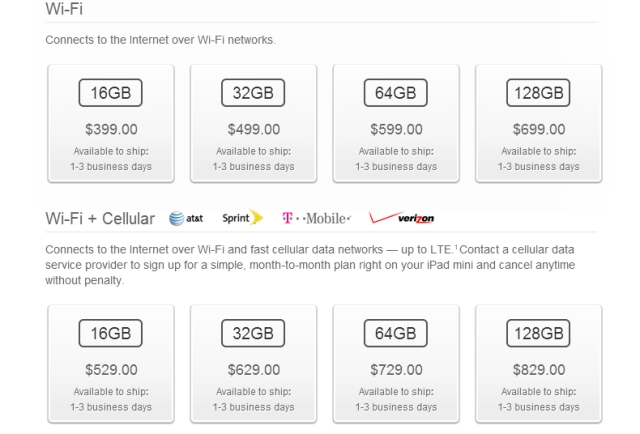Click the Wi-Fi section heading
This screenshot has height=434, width=640.
coord(65,8)
